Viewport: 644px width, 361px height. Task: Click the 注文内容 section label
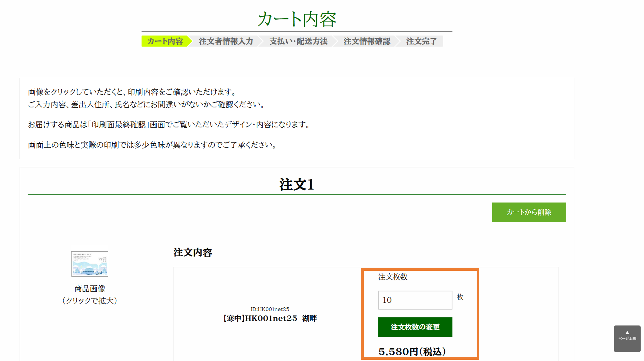[193, 253]
